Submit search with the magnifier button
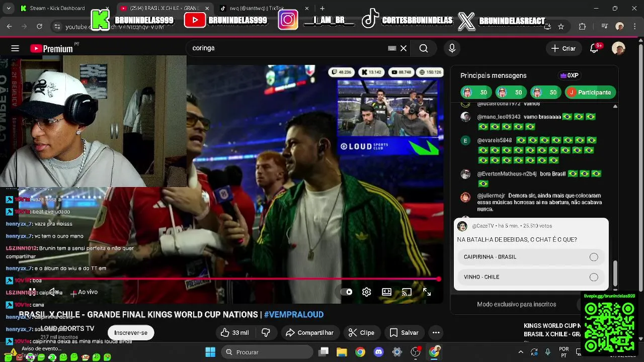Viewport: 644px width, 362px height. point(424,48)
